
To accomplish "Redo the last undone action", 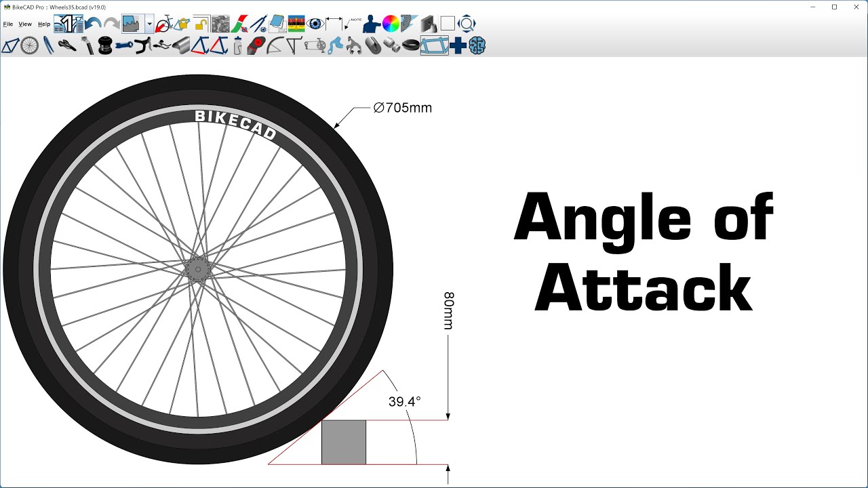I will [112, 24].
